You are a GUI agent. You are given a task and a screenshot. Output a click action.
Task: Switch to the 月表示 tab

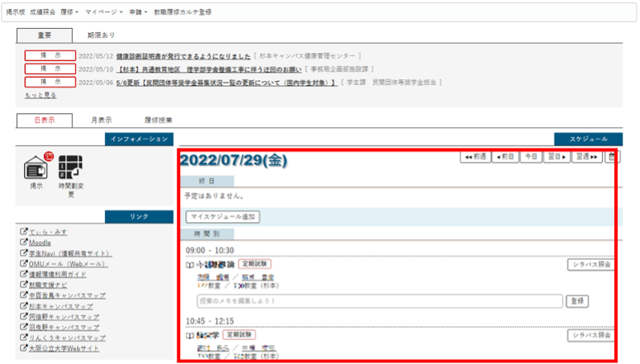point(102,120)
